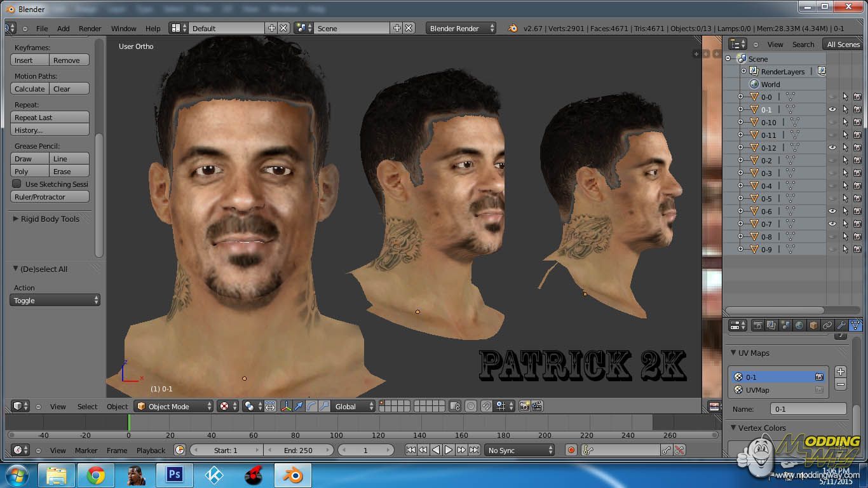868x488 pixels.
Task: Open the Render menu in the top bar
Action: click(x=90, y=28)
